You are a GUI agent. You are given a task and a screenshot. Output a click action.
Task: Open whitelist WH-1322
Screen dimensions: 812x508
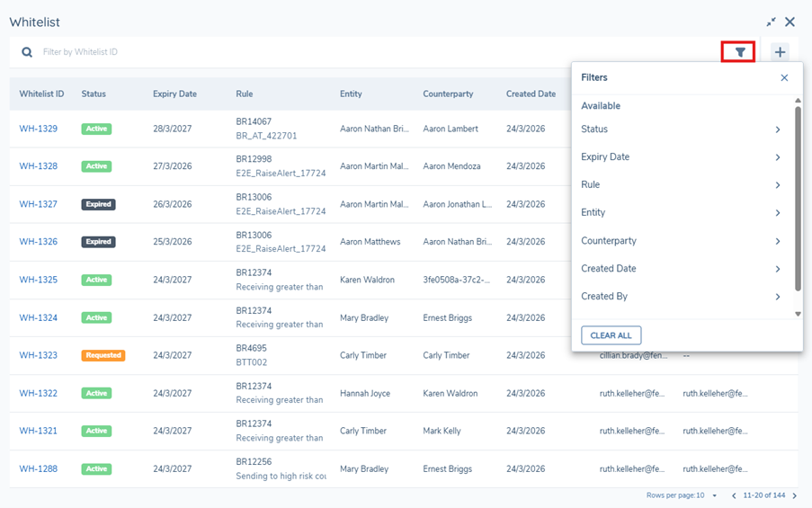pos(39,393)
